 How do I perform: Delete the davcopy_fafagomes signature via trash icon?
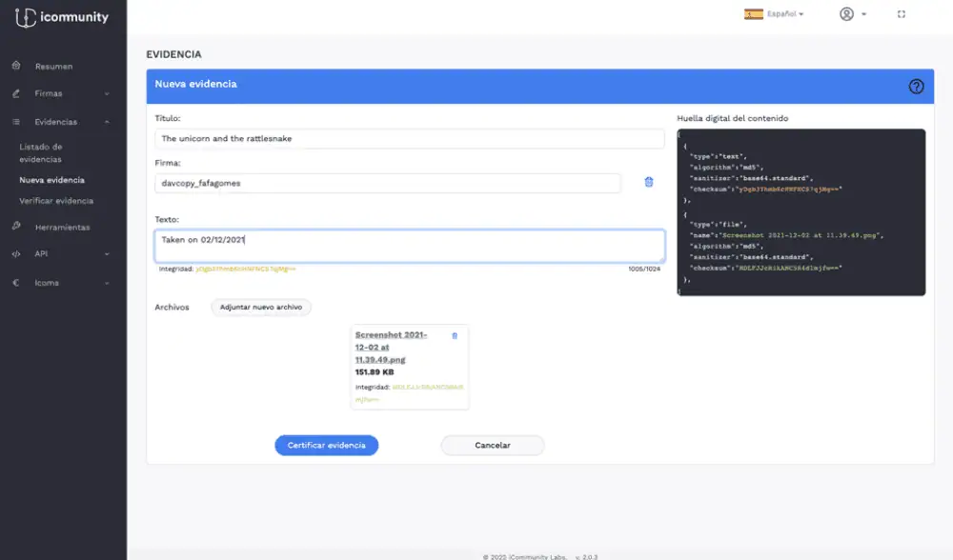coord(649,182)
